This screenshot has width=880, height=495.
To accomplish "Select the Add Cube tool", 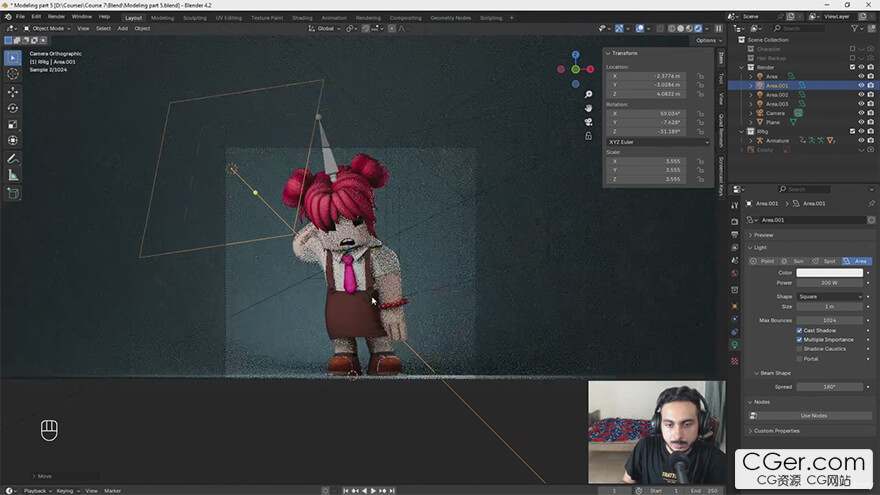I will [x=13, y=194].
